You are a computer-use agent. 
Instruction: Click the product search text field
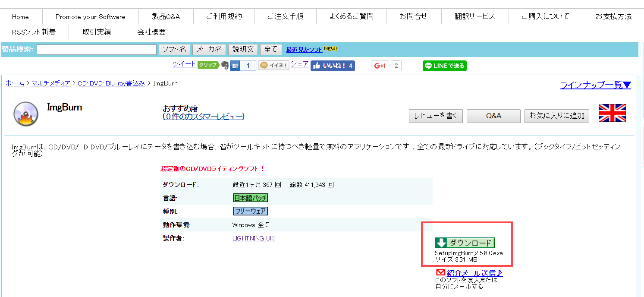click(97, 50)
